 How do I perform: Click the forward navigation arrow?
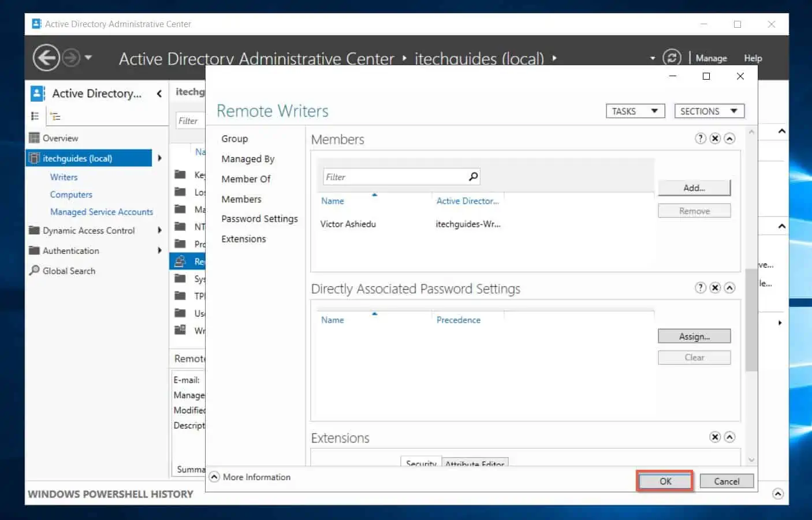[70, 58]
